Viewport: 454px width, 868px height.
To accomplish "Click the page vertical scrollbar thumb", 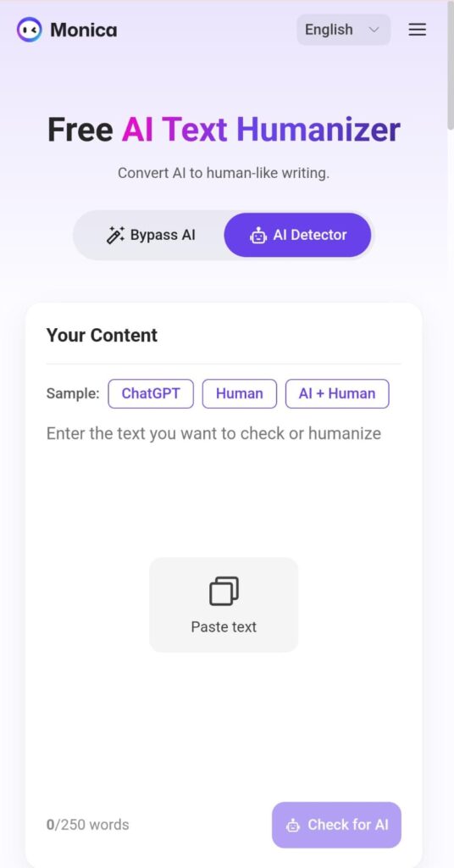I will pyautogui.click(x=451, y=66).
